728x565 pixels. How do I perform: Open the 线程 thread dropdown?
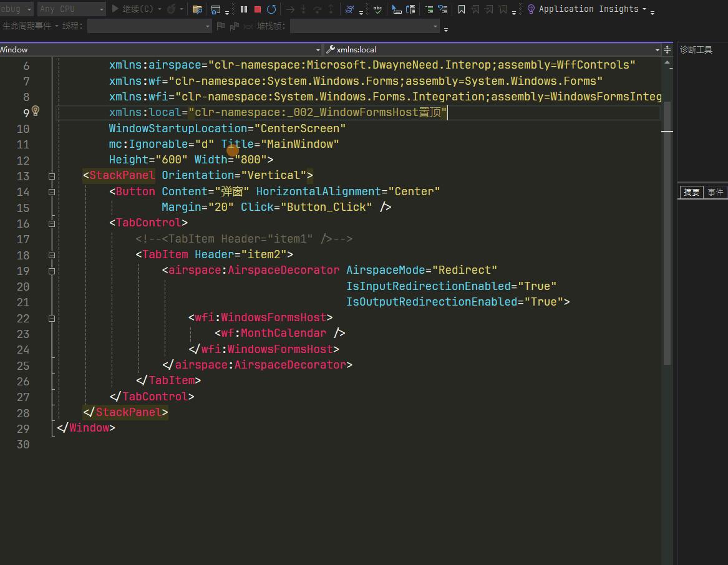pos(150,26)
